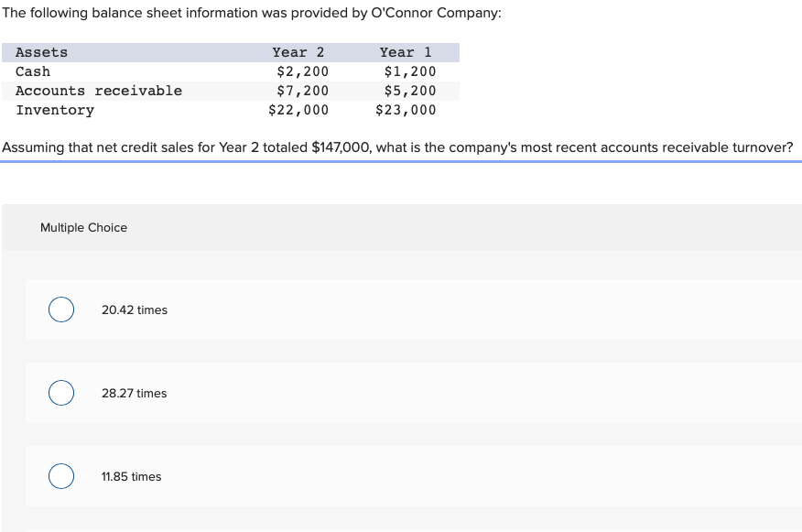Select the Assets column header
802x532 pixels.
point(40,52)
